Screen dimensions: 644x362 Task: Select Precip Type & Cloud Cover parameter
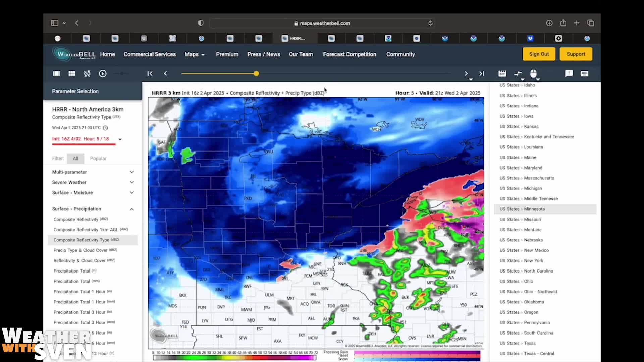[85, 250]
